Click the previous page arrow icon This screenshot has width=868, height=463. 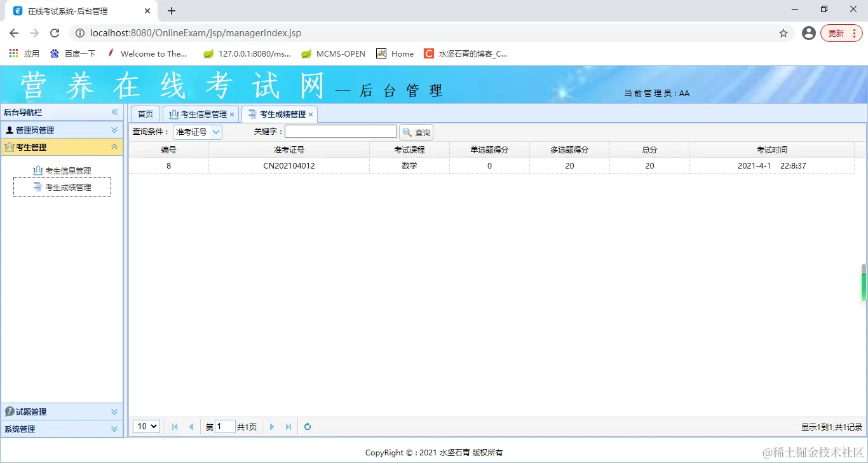click(x=192, y=427)
